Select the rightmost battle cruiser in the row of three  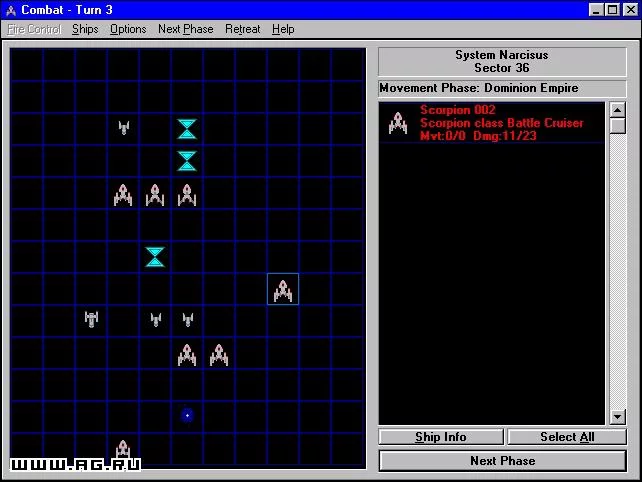click(x=187, y=195)
